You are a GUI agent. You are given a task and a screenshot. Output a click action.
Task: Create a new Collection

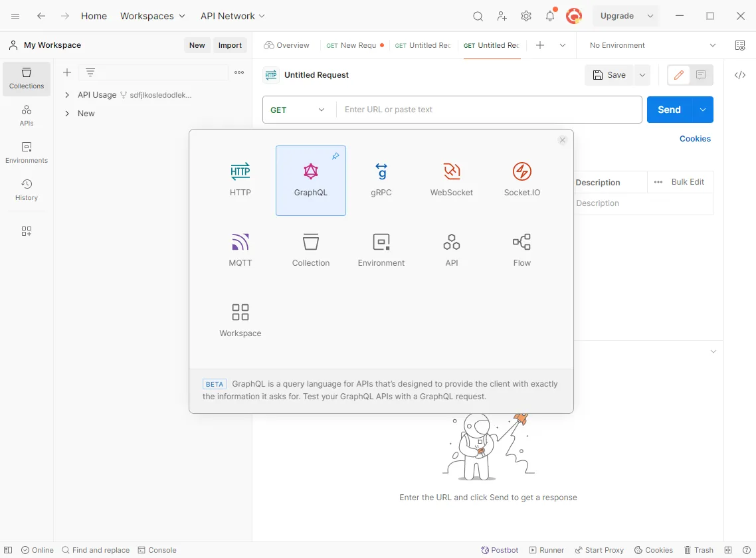point(310,251)
